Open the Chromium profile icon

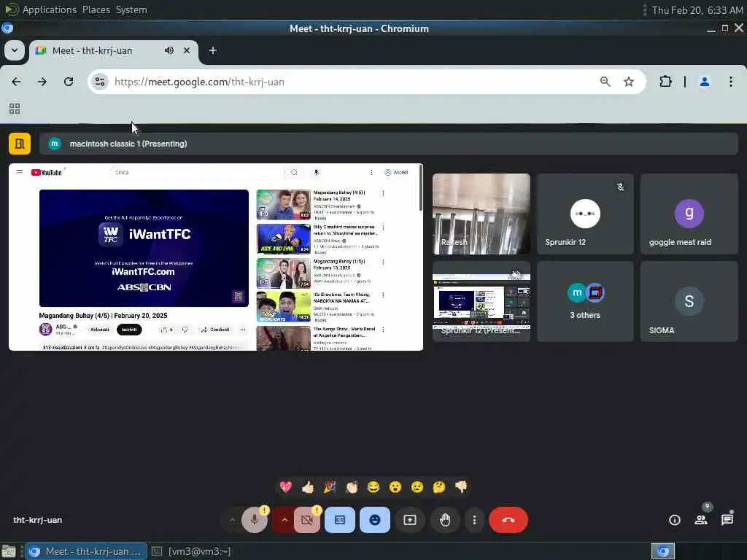click(705, 82)
